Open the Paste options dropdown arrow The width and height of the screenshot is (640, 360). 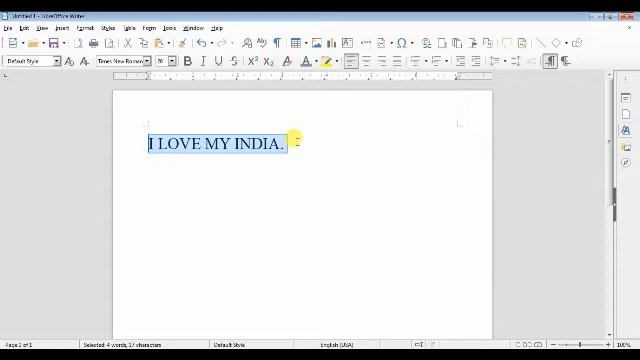tap(169, 43)
